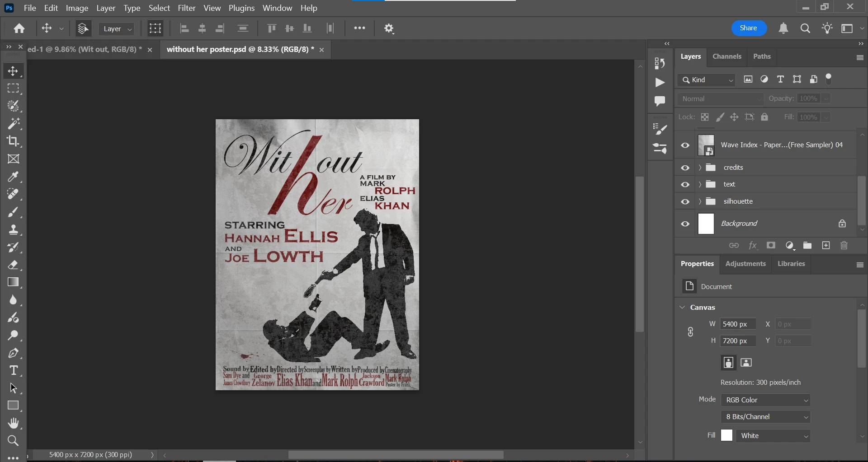Toggle visibility of silhouette group
The height and width of the screenshot is (462, 868).
pos(685,201)
